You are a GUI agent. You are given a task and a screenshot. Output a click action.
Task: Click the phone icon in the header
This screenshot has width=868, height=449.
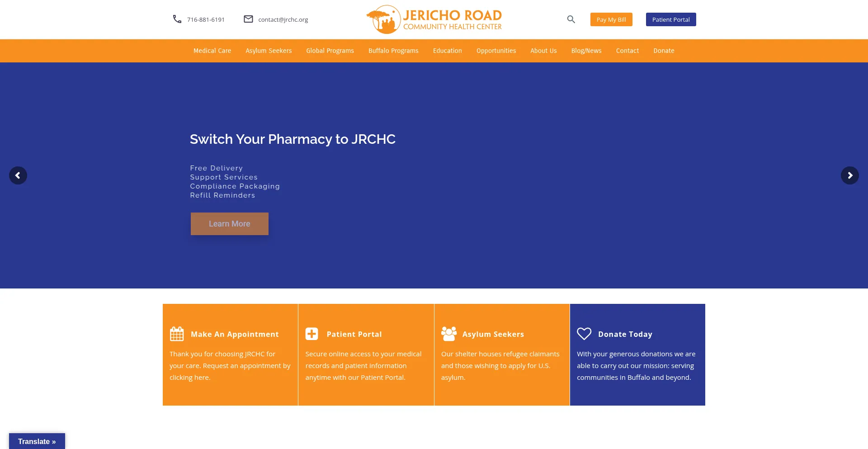[177, 19]
